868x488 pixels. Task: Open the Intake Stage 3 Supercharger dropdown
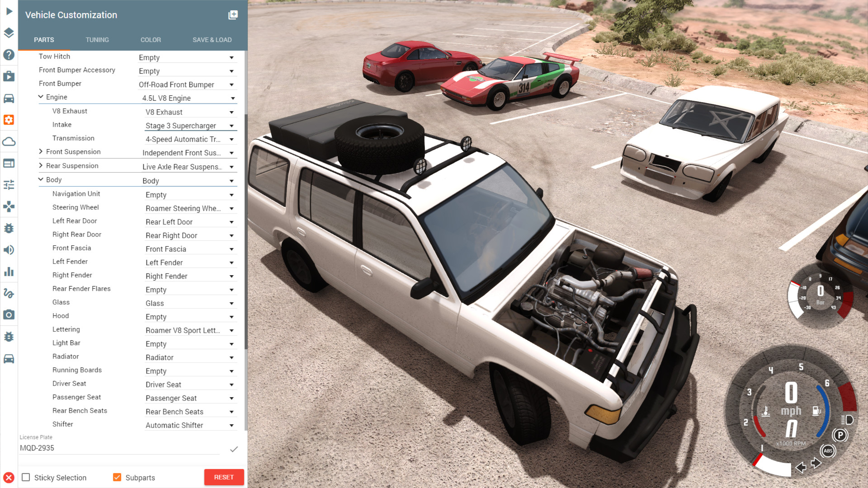click(x=232, y=125)
